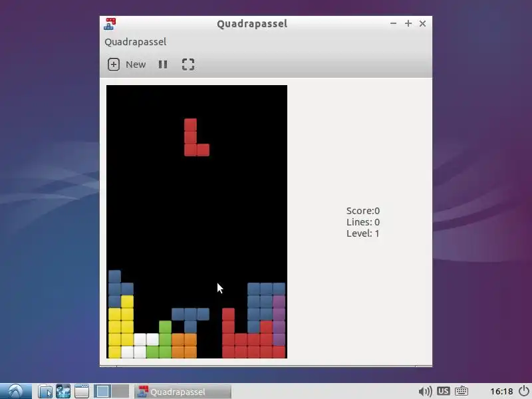Start a new game with New button
Screen dimensions: 532x399
pos(127,65)
